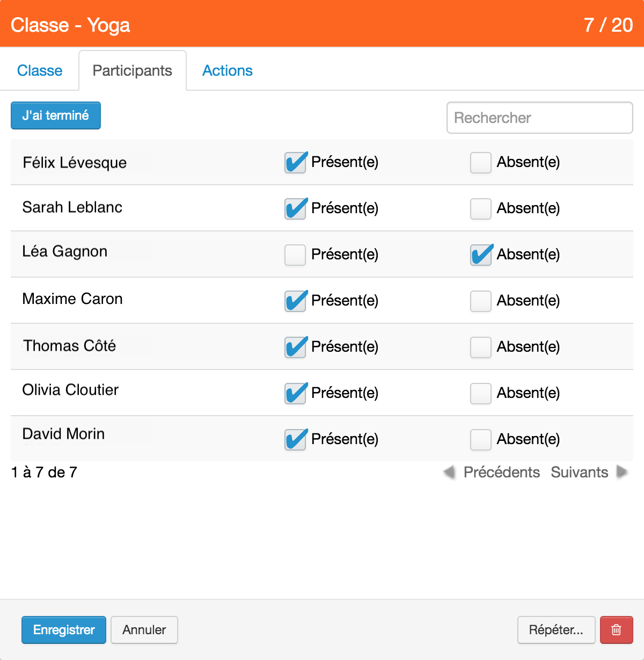The height and width of the screenshot is (660, 644).
Task: Go to Suivants page link
Action: [x=580, y=472]
